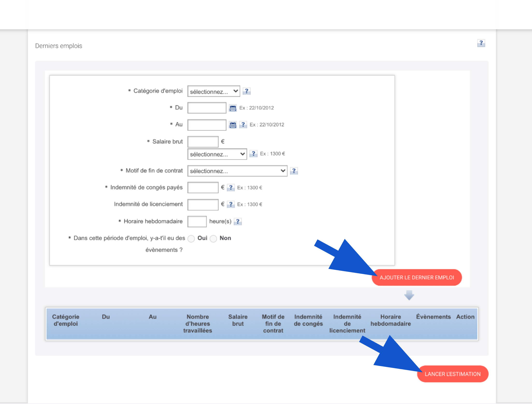Click 'Horaire hebdomadaire' table column header
The image size is (532, 404).
tap(391, 320)
